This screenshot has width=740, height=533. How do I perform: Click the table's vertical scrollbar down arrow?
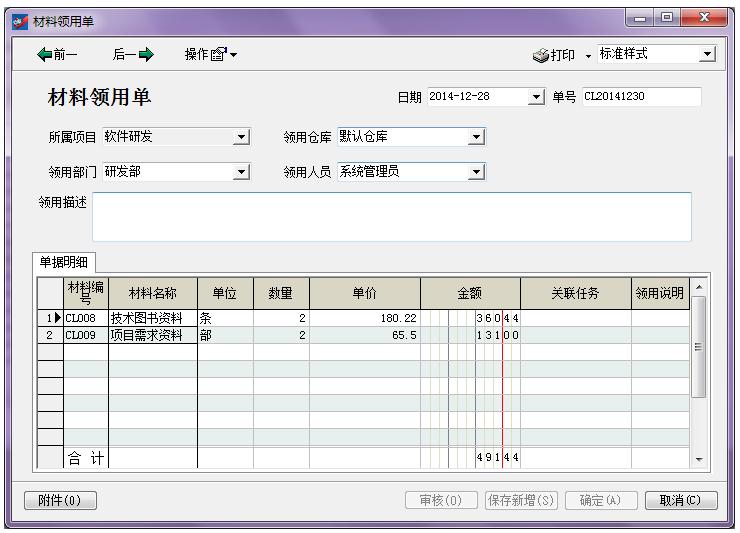[x=699, y=460]
